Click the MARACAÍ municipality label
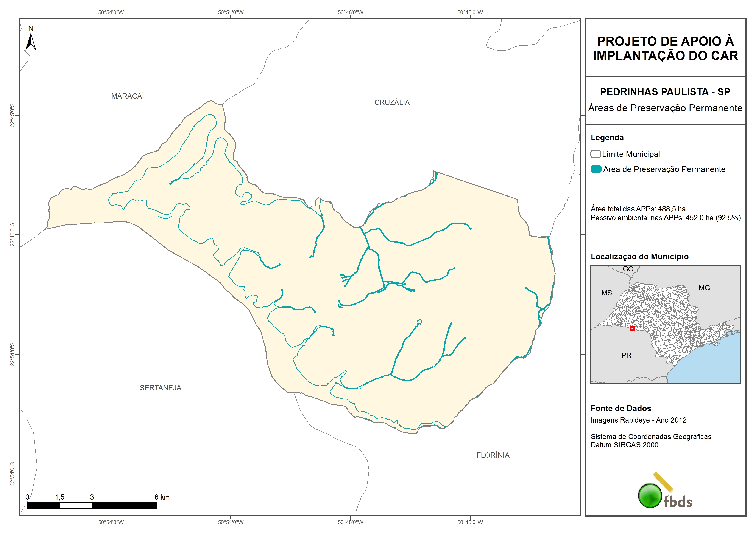The image size is (756, 534). point(127,96)
